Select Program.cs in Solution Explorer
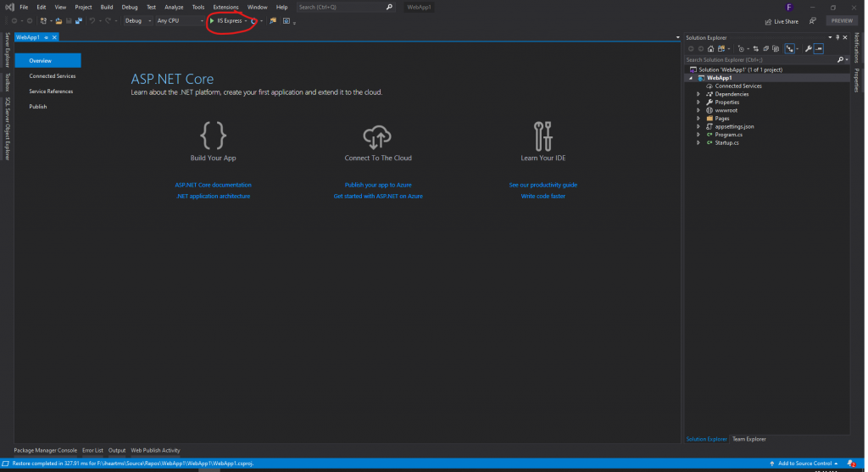The height and width of the screenshot is (472, 868). pyautogui.click(x=728, y=135)
